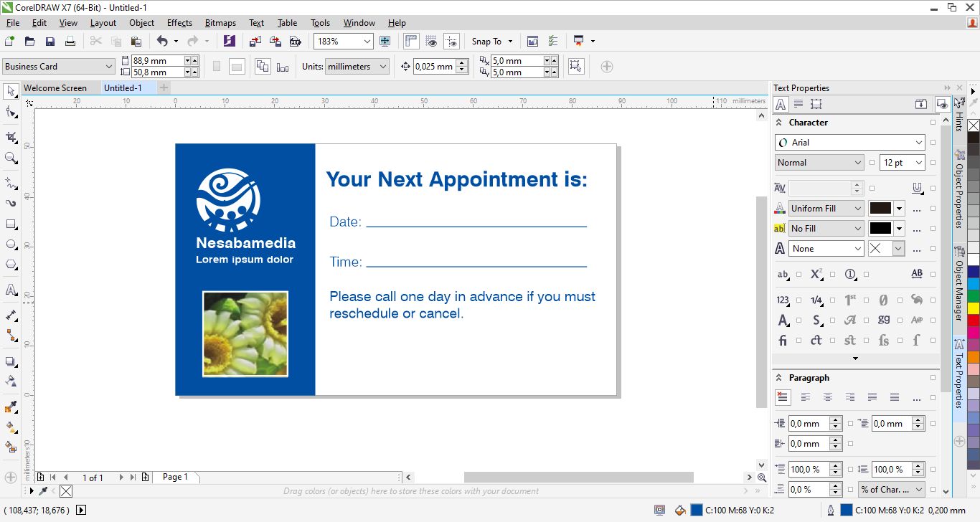Image resolution: width=980 pixels, height=522 pixels.
Task: Open the Object Manager docker tab
Action: pos(959,285)
